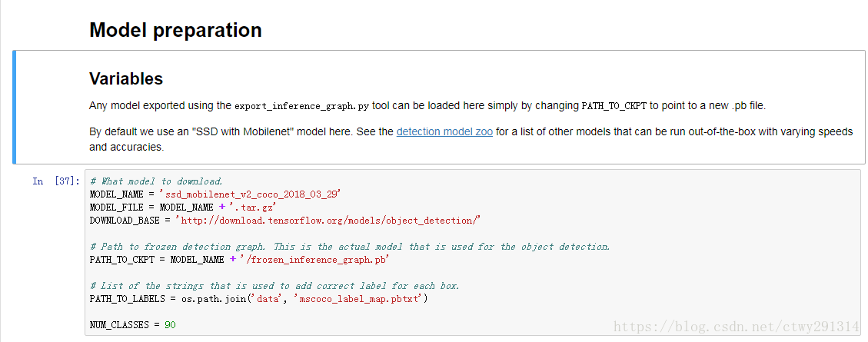Screen dimensions: 868x342
Task: Select the Variables markdown cell heading
Action: point(126,78)
